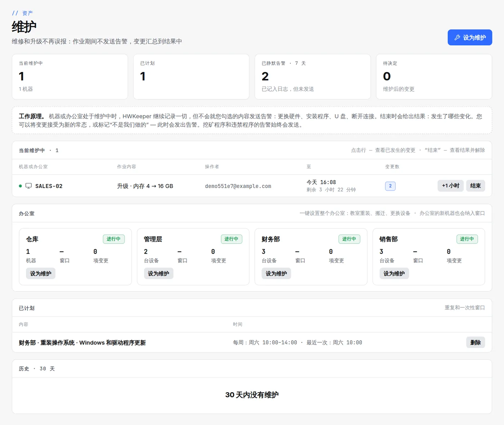
Task: Set 财务部 office to maintenance
Action: pos(276,273)
